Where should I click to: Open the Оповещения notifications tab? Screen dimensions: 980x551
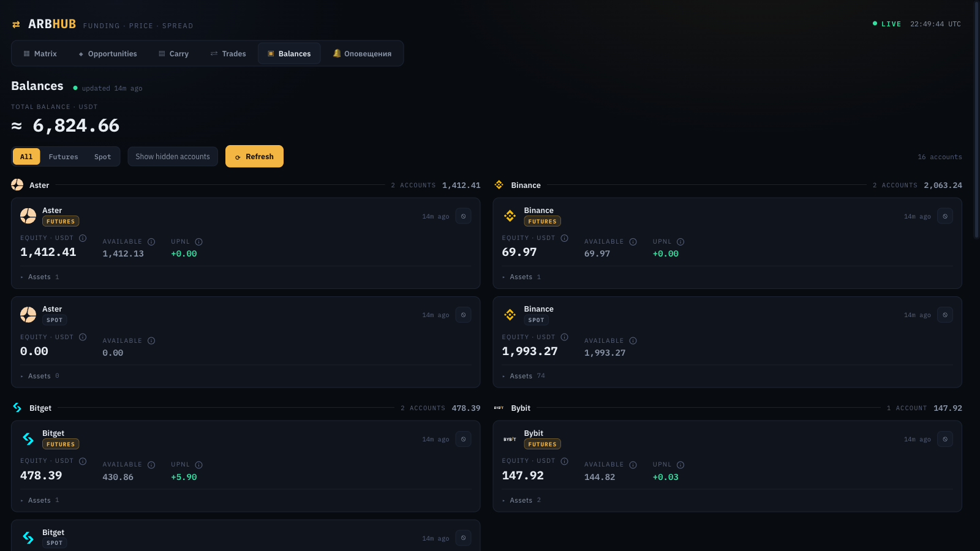click(x=362, y=54)
